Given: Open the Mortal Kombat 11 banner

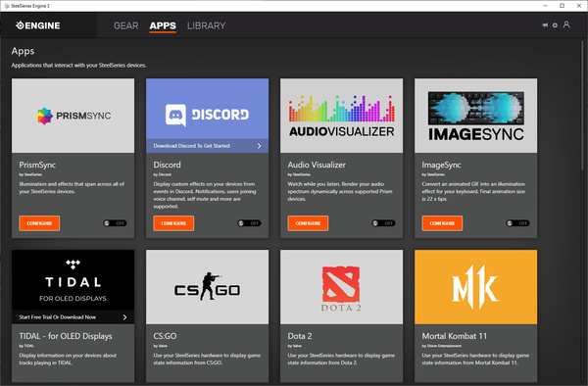Looking at the screenshot, I should coord(476,287).
